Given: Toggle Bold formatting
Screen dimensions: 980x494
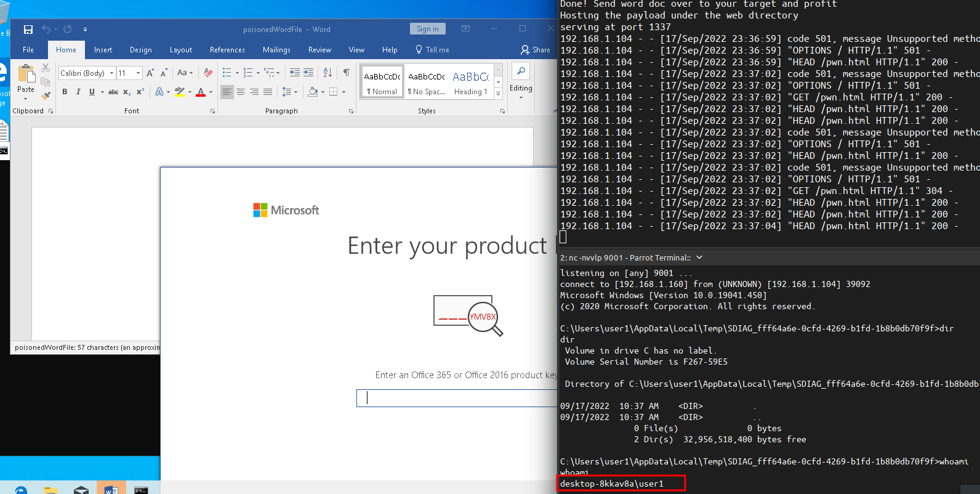Looking at the screenshot, I should (x=65, y=92).
